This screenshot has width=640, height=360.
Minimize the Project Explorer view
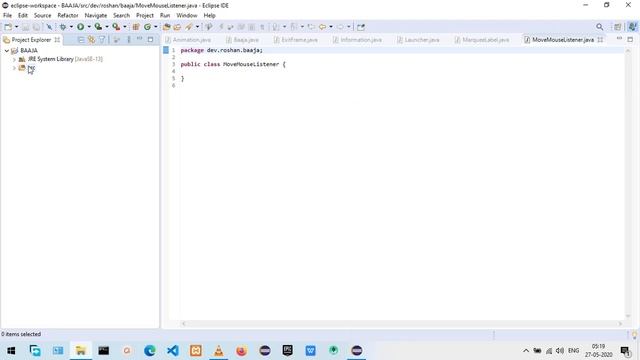point(140,39)
